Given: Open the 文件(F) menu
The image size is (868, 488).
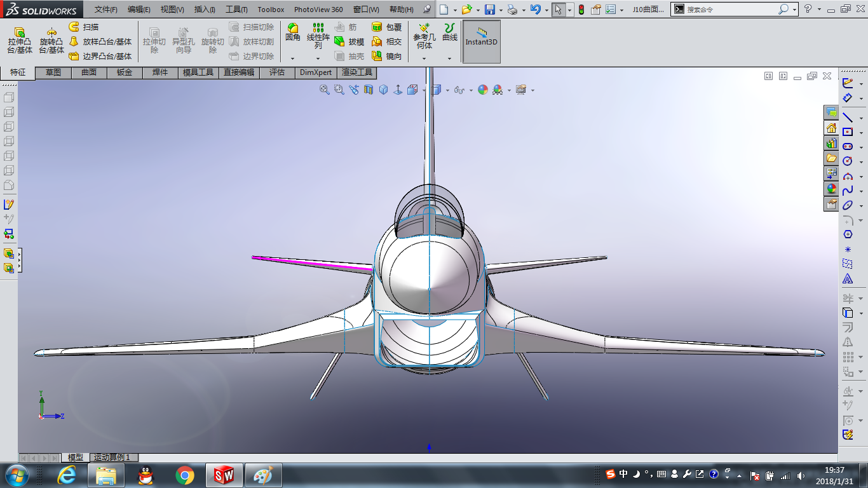Looking at the screenshot, I should click(x=106, y=10).
